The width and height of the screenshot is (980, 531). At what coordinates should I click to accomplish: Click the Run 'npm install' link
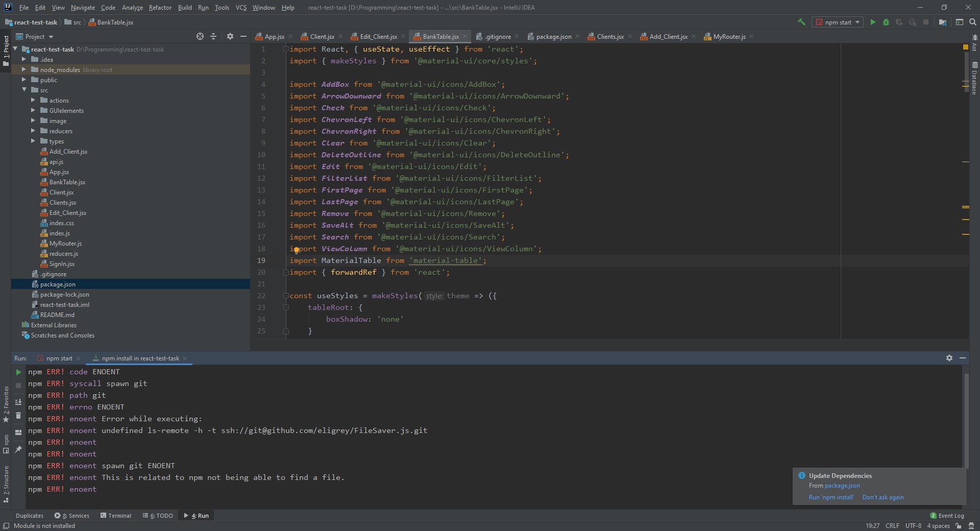click(x=831, y=497)
